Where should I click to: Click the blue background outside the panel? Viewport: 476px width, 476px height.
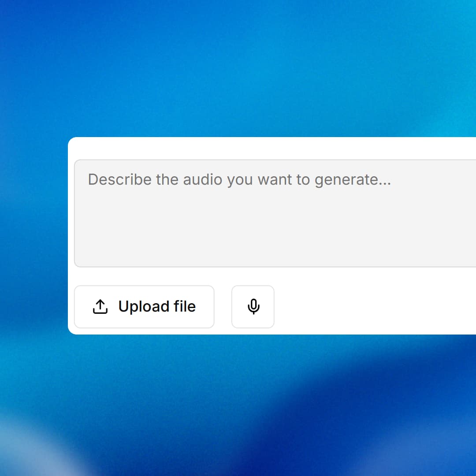point(238,66)
